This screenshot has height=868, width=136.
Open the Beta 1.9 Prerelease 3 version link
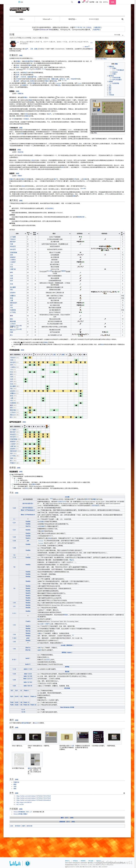pyautogui.click(x=28, y=510)
